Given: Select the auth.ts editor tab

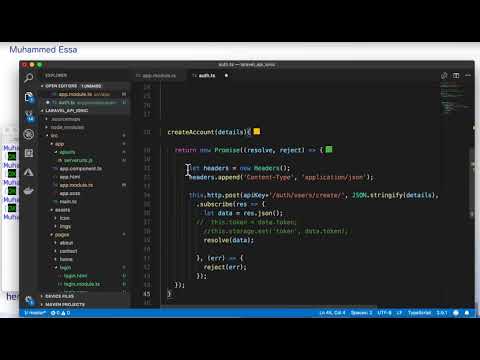Looking at the screenshot, I should point(207,76).
